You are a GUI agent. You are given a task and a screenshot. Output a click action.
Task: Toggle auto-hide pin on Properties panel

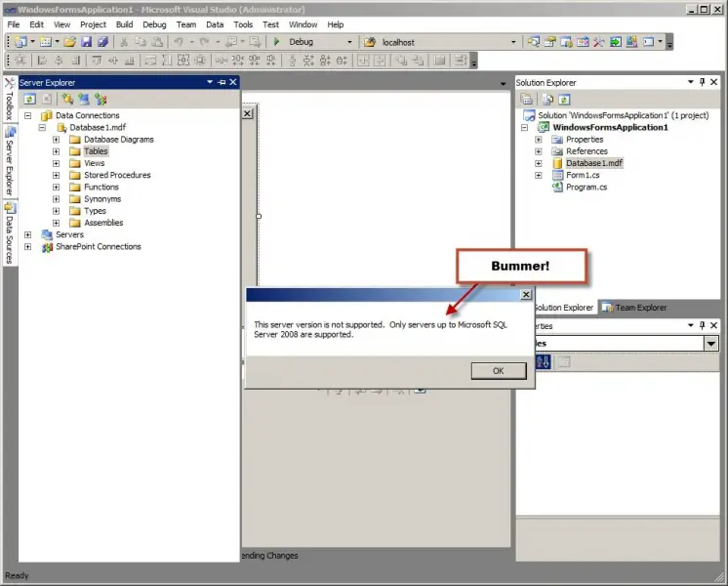702,325
